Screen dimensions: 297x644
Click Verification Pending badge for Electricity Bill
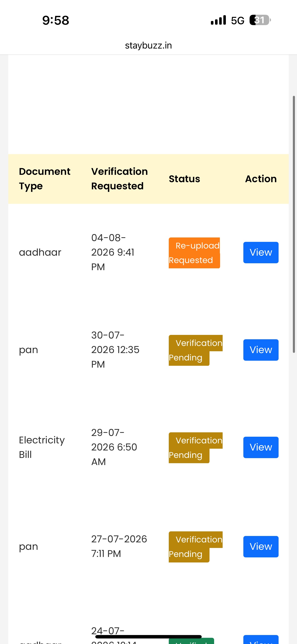tap(195, 448)
